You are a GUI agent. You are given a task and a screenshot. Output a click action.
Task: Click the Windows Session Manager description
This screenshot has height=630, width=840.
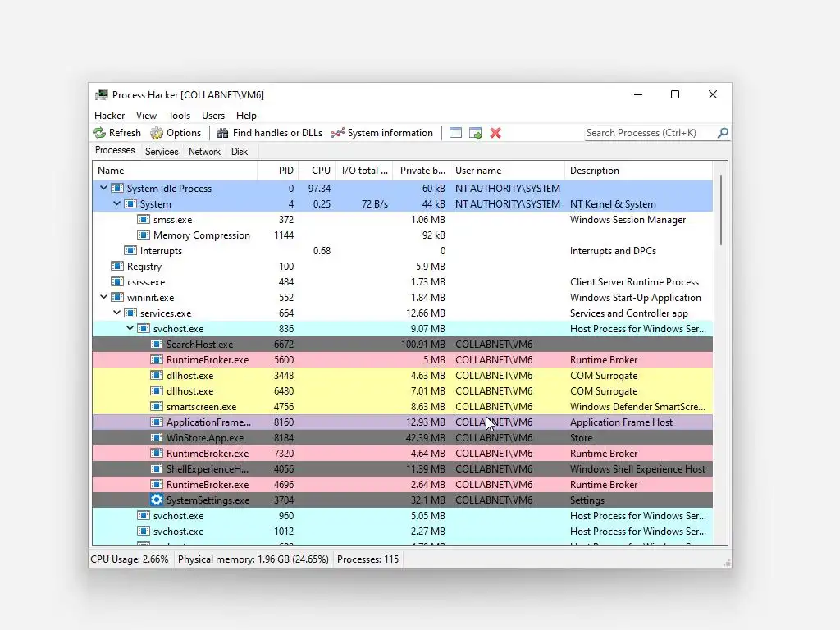[628, 220]
